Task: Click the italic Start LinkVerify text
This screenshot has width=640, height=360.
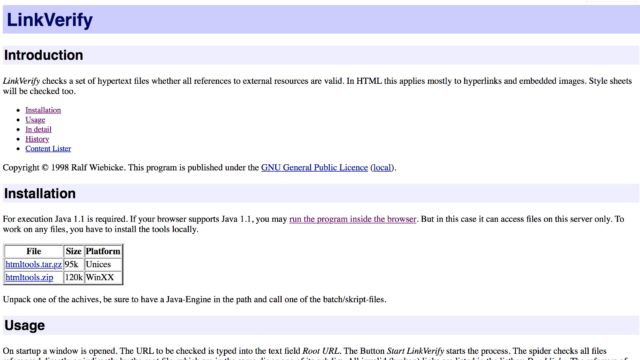Action: pyautogui.click(x=415, y=351)
